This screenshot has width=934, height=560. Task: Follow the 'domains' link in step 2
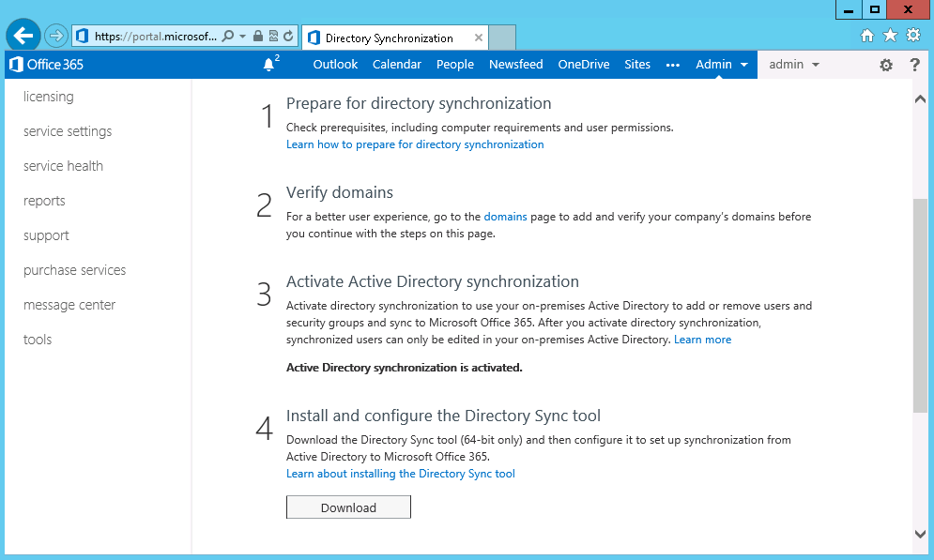coord(505,217)
